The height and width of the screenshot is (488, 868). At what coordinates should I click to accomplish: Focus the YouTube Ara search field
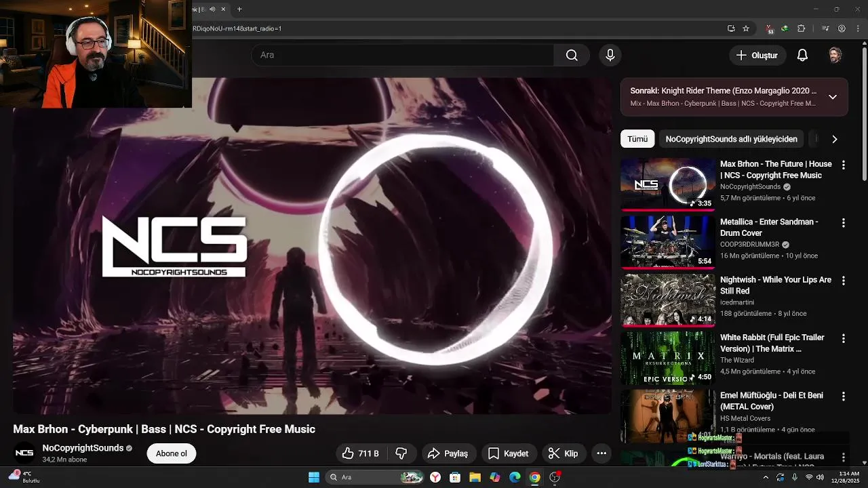403,56
